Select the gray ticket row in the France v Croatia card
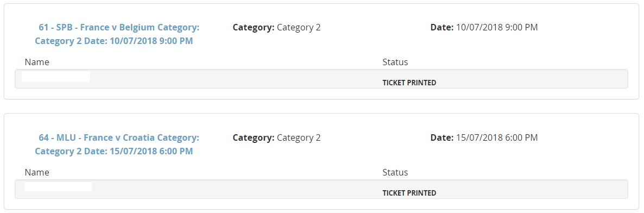The width and height of the screenshot is (644, 213). (321, 189)
